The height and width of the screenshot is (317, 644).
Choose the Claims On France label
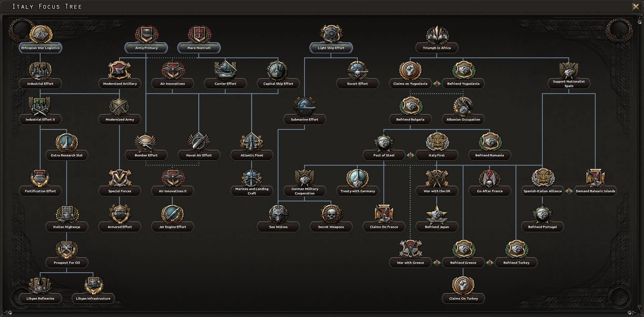[384, 227]
